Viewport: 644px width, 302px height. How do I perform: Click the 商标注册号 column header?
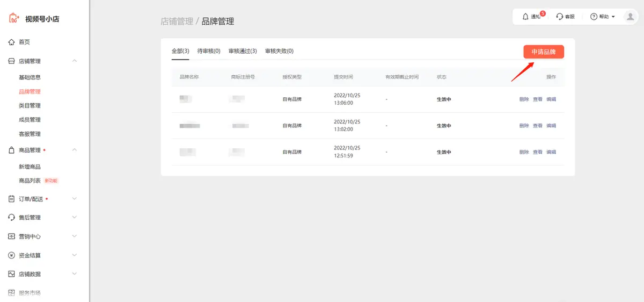tap(243, 77)
